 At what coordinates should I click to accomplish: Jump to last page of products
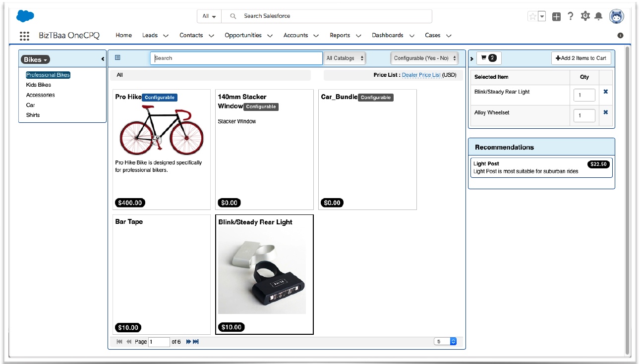pos(196,342)
